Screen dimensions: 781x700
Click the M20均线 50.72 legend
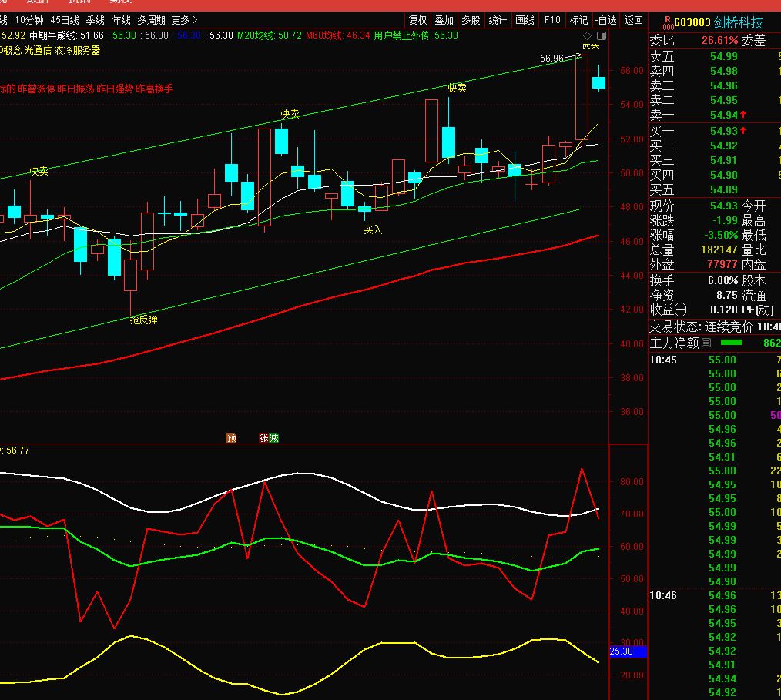click(x=269, y=35)
